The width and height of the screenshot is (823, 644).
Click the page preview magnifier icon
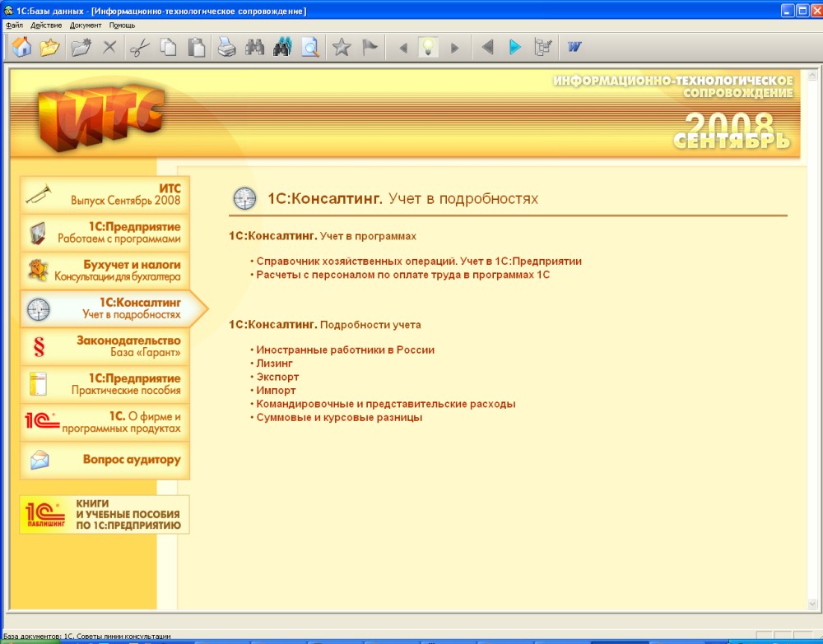[x=309, y=48]
